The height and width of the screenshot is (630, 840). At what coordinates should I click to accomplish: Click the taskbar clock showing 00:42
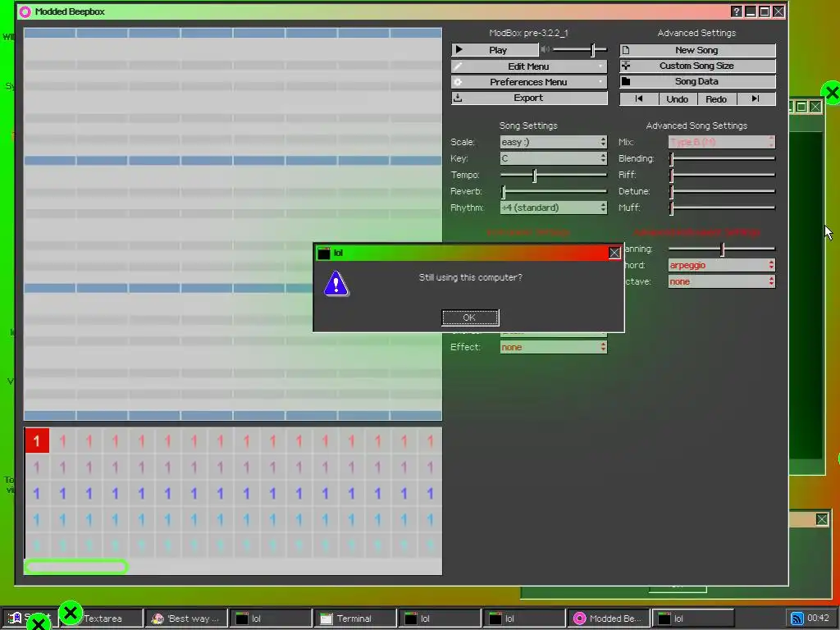tap(818, 619)
